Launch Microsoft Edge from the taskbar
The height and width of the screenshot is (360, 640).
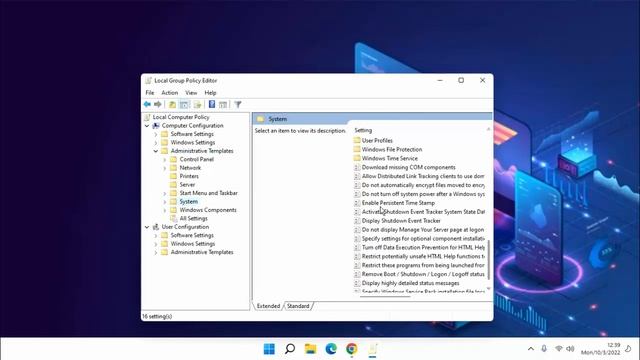point(331,349)
